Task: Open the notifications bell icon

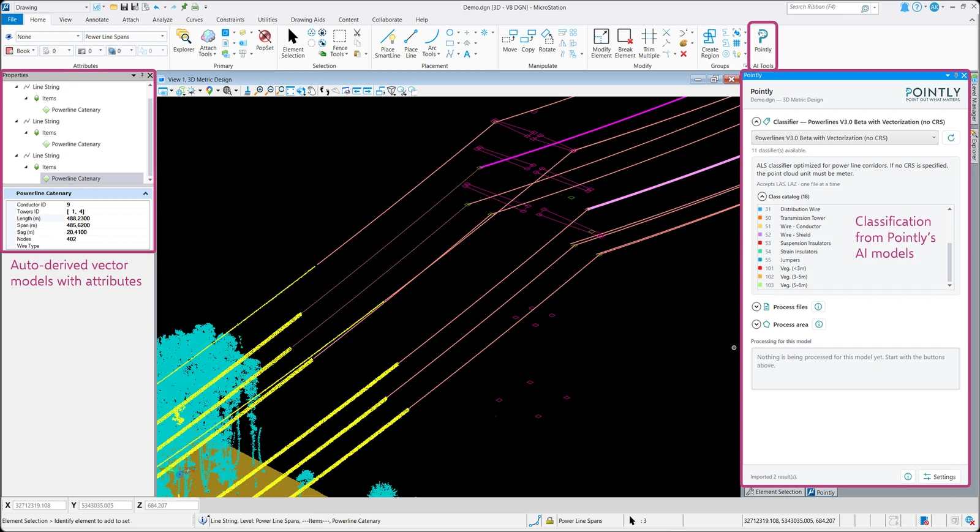Action: [x=904, y=7]
